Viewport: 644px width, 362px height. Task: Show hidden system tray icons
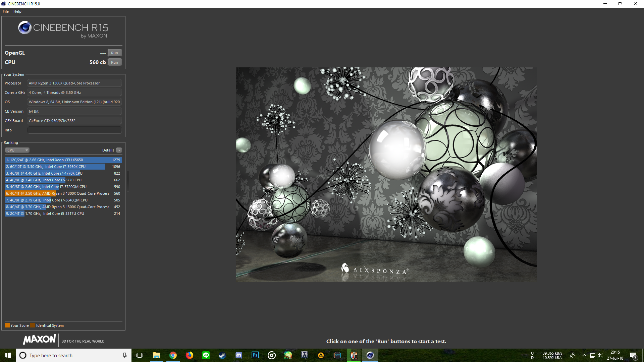coord(584,355)
